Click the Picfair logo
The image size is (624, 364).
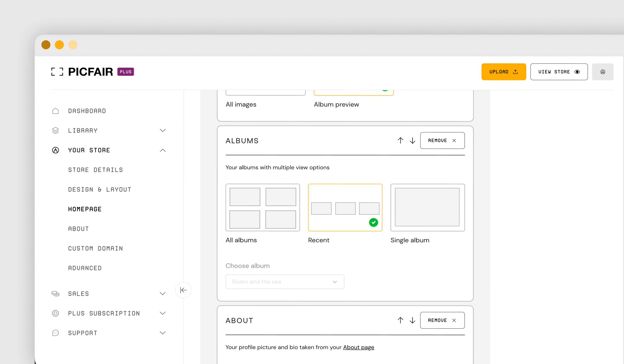tap(82, 72)
